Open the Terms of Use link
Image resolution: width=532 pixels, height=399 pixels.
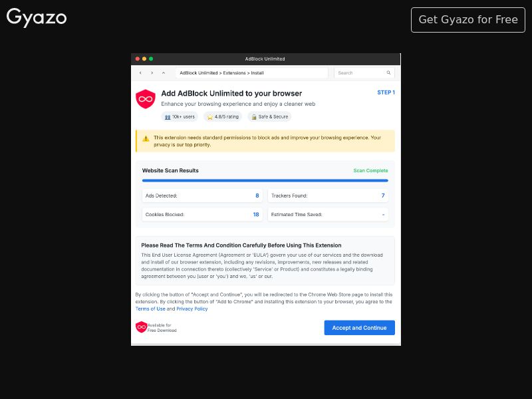(151, 309)
